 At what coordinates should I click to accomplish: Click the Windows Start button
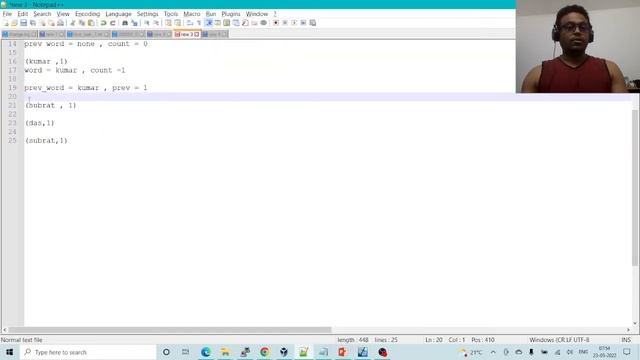[x=9, y=352]
